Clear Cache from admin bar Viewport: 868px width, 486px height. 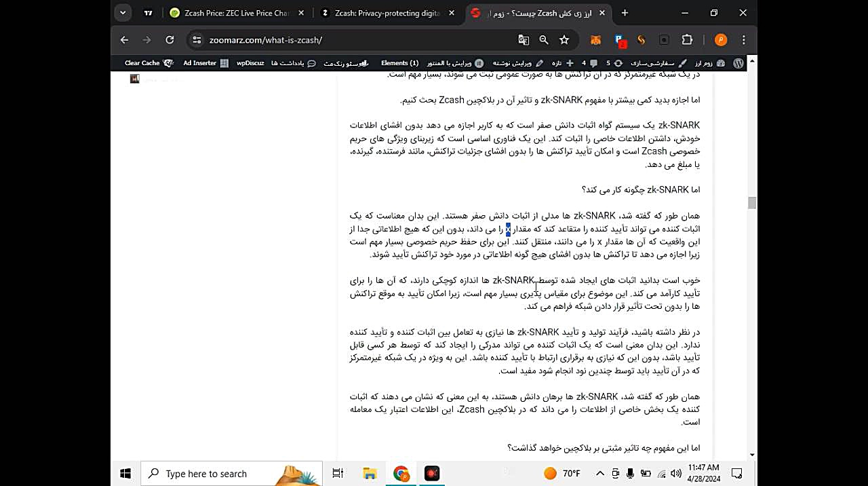pos(149,63)
